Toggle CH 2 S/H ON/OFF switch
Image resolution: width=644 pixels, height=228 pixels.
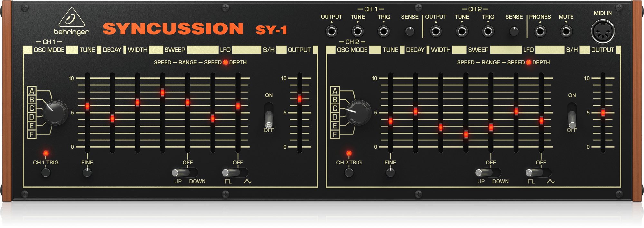(x=572, y=116)
